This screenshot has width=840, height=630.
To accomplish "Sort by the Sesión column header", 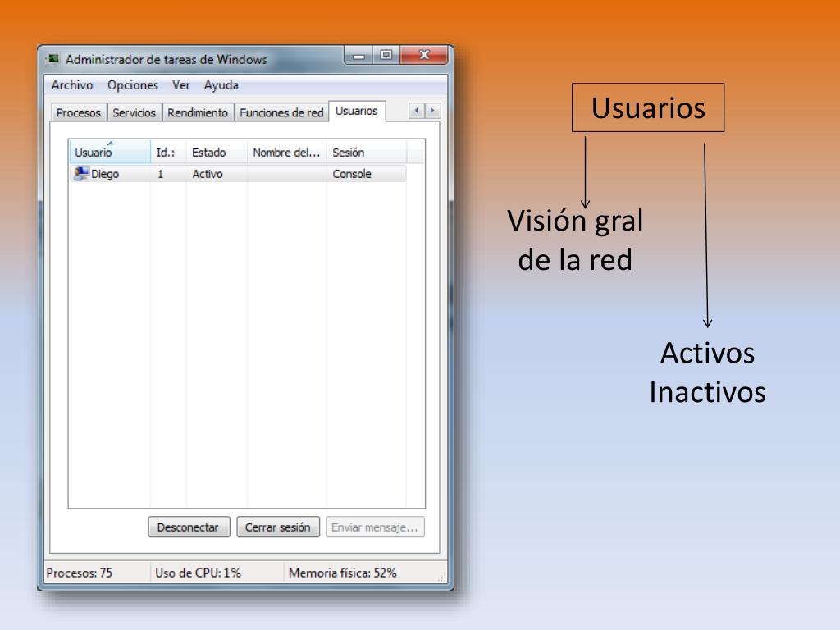I will click(x=367, y=152).
